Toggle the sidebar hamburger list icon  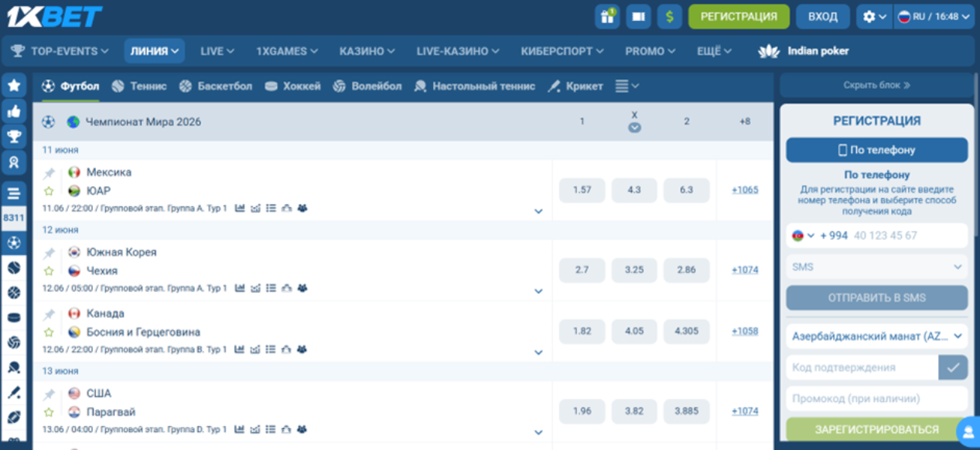click(13, 193)
